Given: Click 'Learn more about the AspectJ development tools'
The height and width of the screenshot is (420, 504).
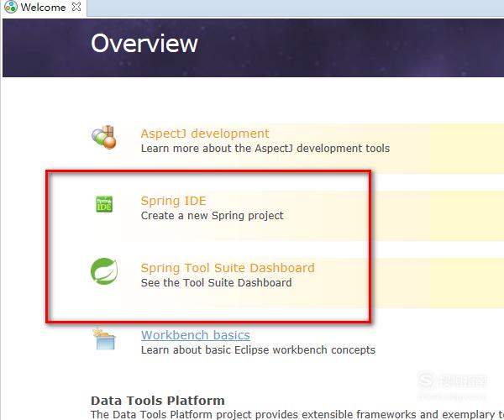Looking at the screenshot, I should pyautogui.click(x=265, y=149).
